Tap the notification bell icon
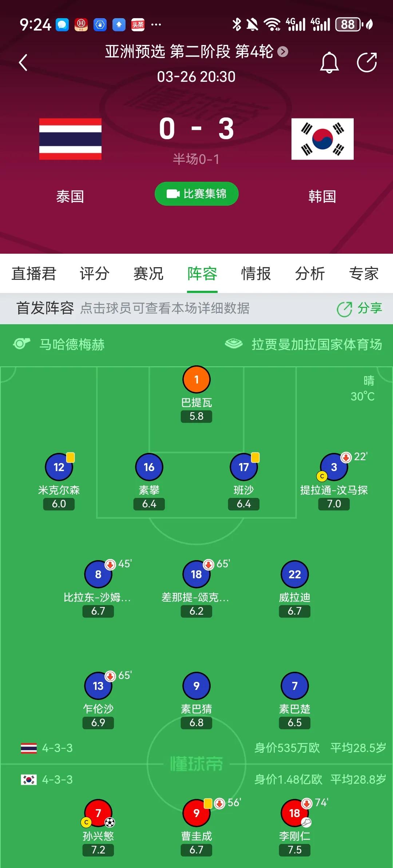Screen dimensions: 393x868 coord(329,63)
